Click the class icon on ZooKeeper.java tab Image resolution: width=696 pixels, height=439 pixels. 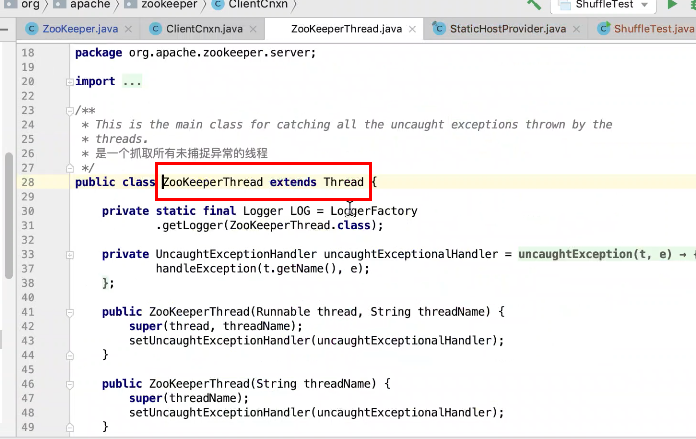coord(31,29)
